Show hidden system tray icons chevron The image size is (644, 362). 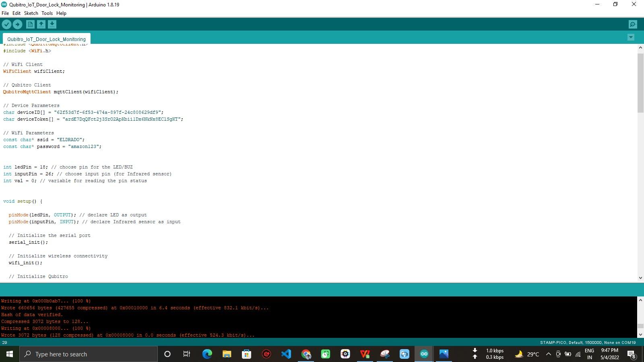(548, 354)
